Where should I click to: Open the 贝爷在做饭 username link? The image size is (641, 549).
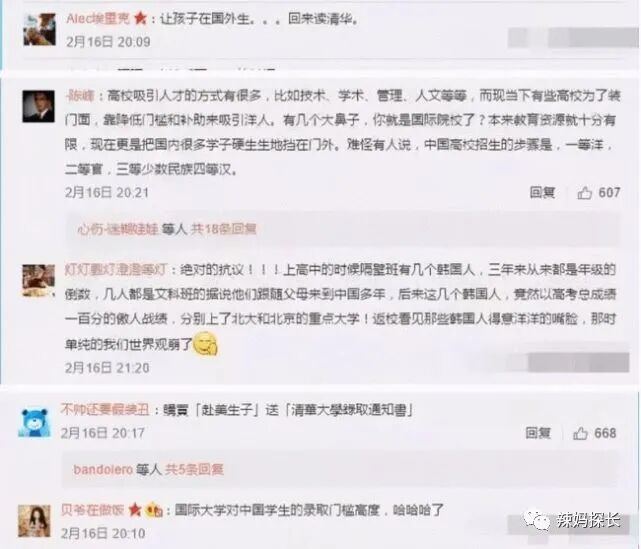pos(93,510)
